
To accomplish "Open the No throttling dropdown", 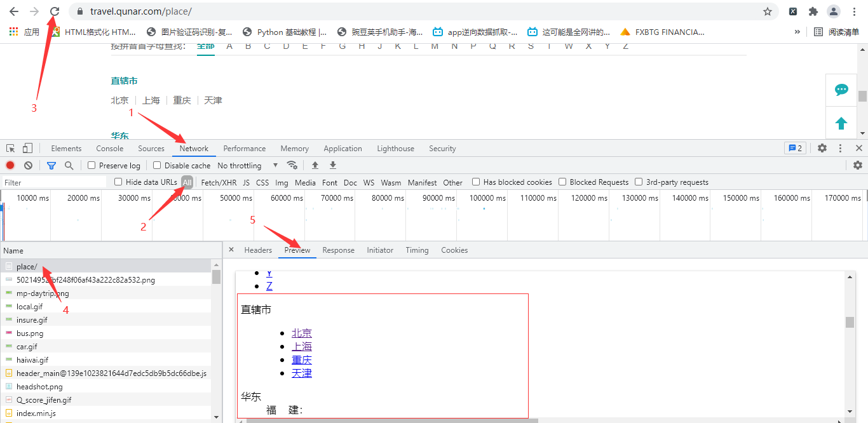I will [x=248, y=165].
